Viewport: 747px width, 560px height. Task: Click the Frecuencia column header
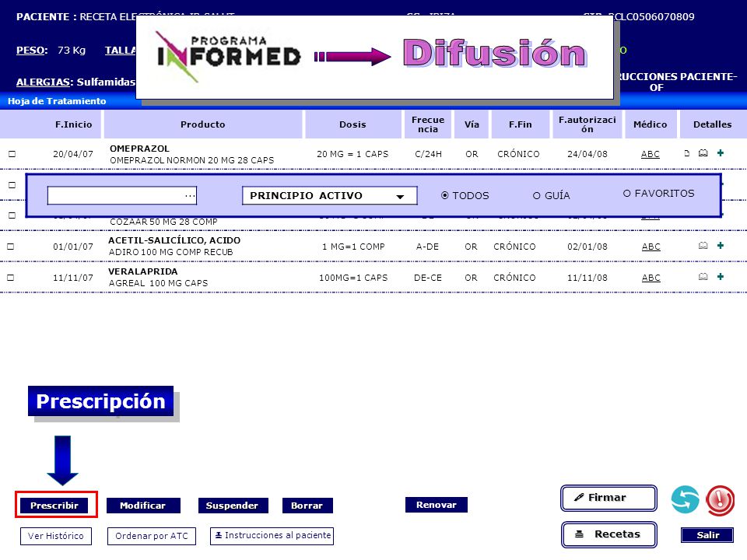[x=428, y=124]
